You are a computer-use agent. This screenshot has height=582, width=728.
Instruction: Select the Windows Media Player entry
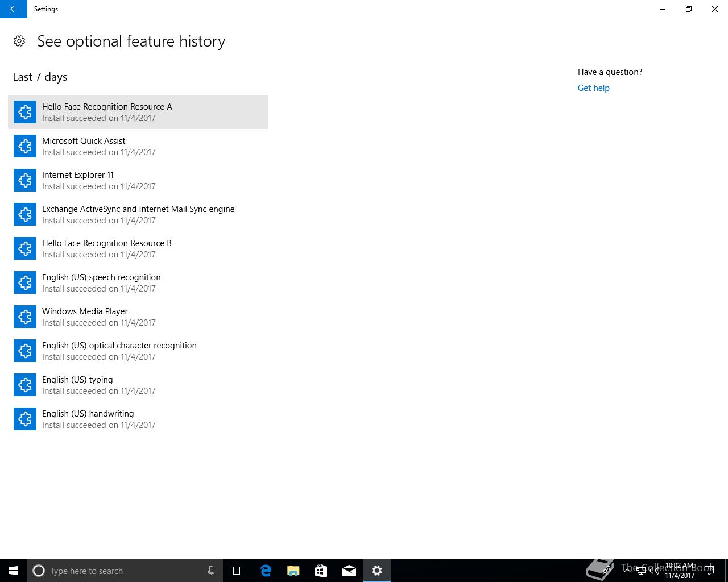[x=138, y=317]
